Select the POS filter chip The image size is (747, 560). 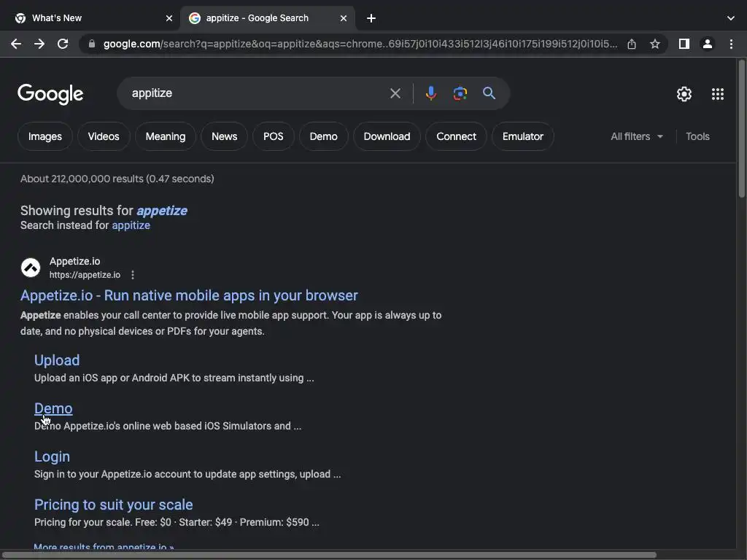click(x=273, y=136)
